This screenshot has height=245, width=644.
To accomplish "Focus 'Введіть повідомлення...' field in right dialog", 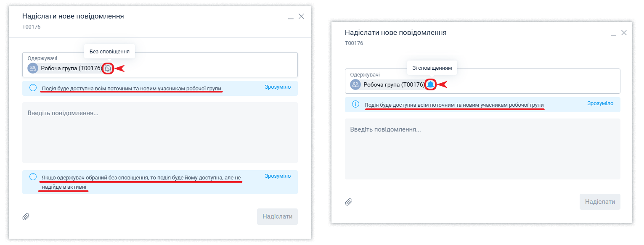I will pos(482,149).
